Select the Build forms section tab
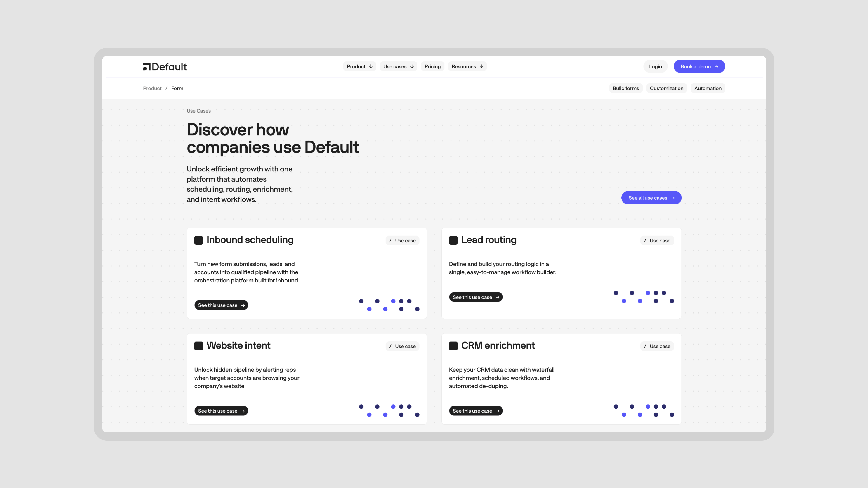 point(625,88)
